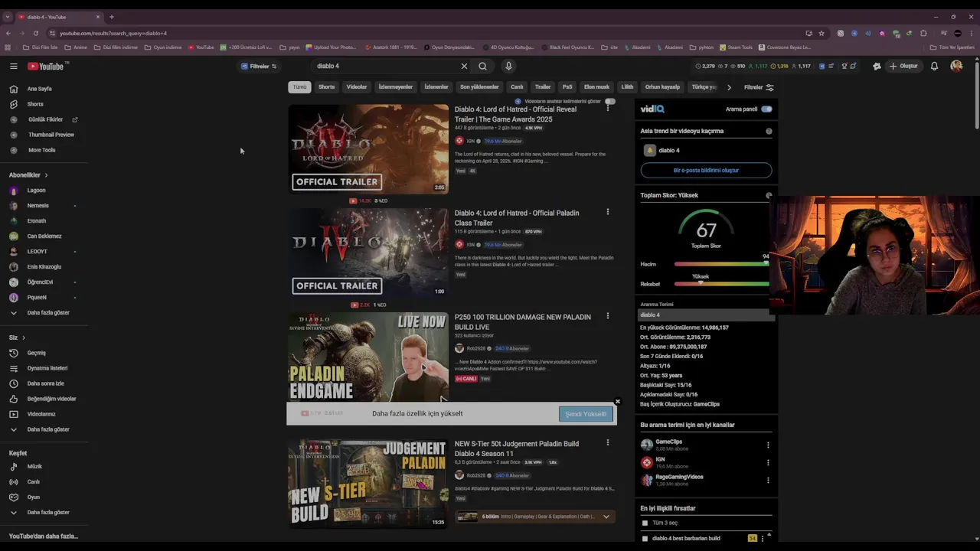
Task: Open the notifications bell
Action: pos(934,67)
